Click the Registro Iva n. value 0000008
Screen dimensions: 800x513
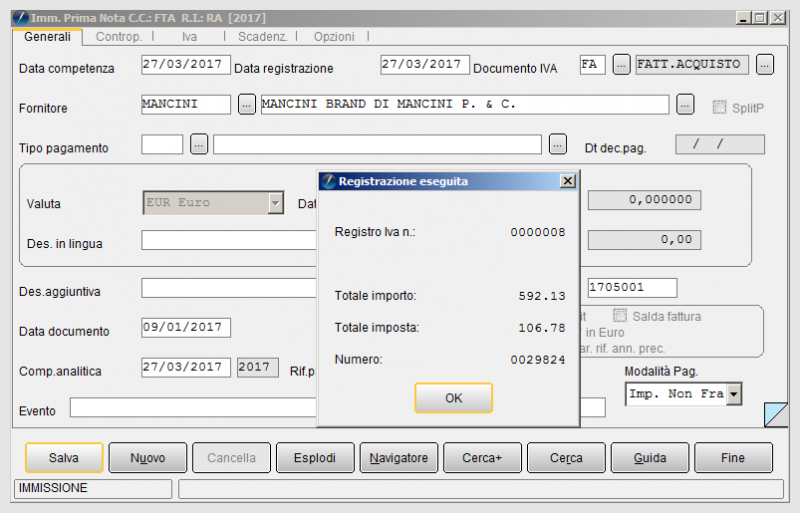coord(538,232)
